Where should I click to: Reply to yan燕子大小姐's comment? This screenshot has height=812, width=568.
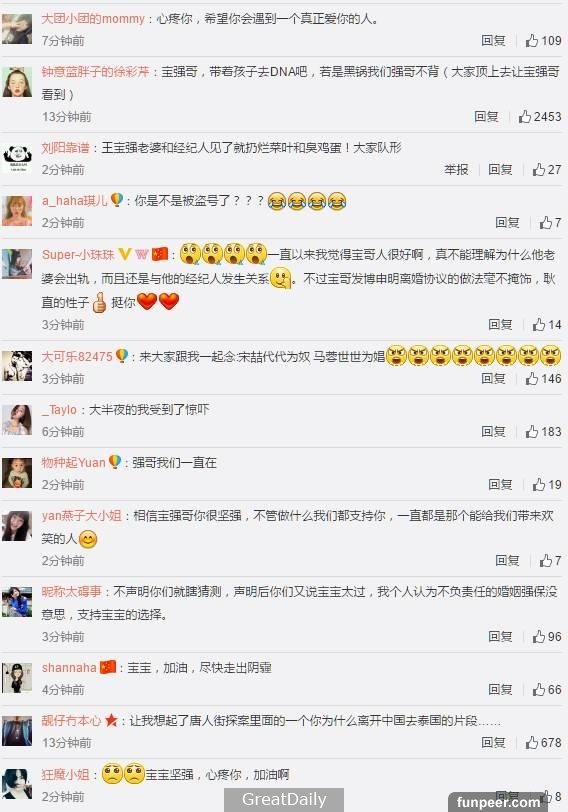click(507, 560)
